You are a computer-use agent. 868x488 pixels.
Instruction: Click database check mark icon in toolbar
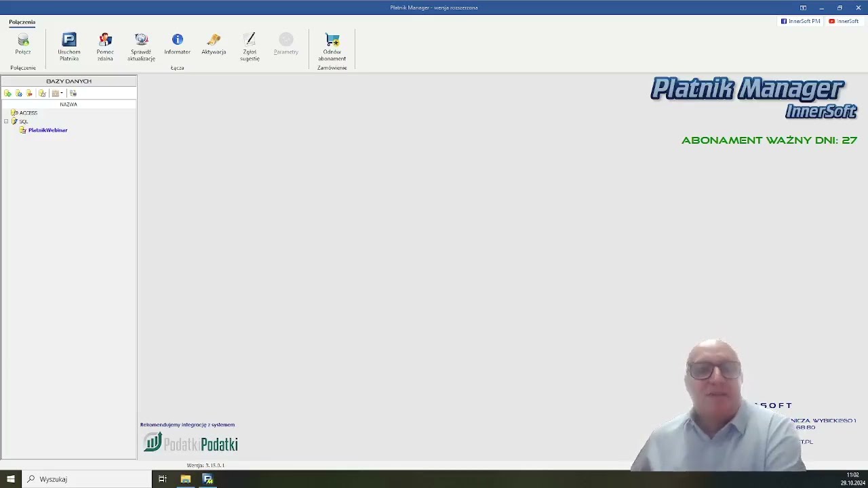pyautogui.click(x=42, y=93)
